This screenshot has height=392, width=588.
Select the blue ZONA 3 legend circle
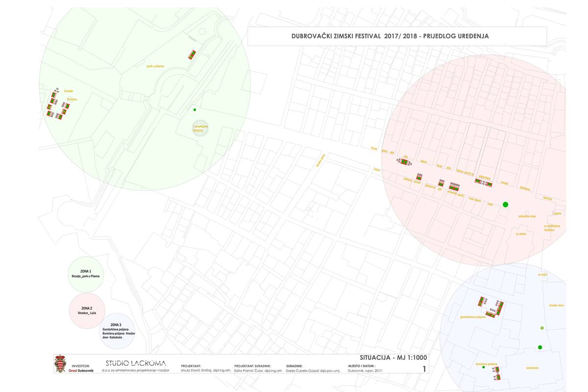(116, 332)
